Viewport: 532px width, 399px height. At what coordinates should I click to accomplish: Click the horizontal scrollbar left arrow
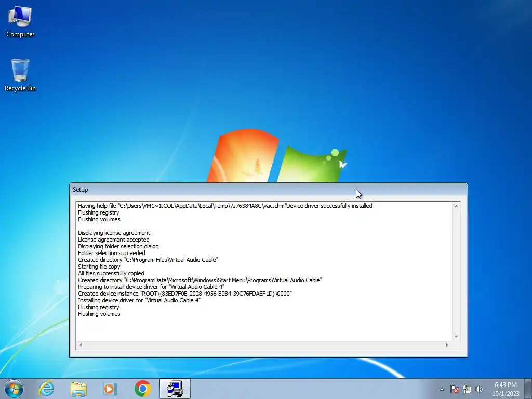point(81,345)
